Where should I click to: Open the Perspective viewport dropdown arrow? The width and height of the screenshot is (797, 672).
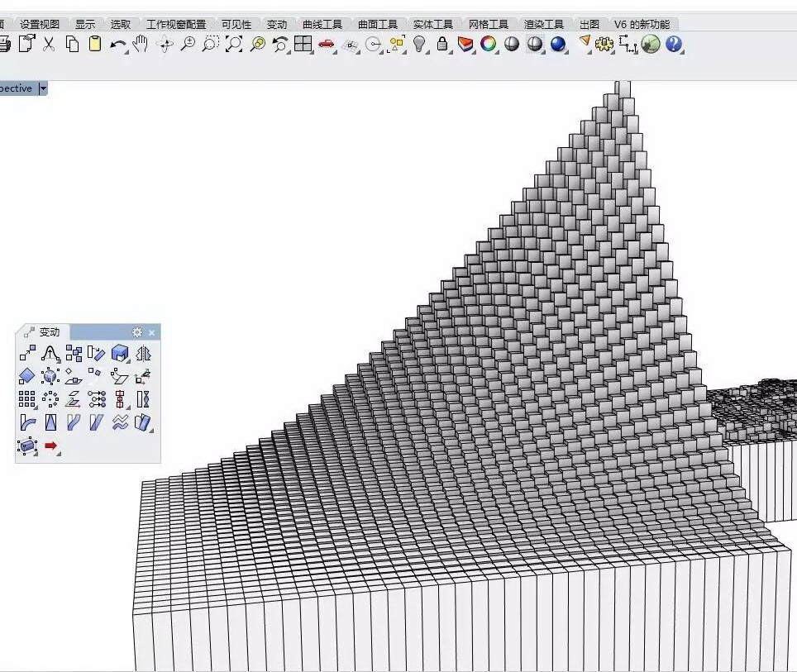click(x=43, y=88)
